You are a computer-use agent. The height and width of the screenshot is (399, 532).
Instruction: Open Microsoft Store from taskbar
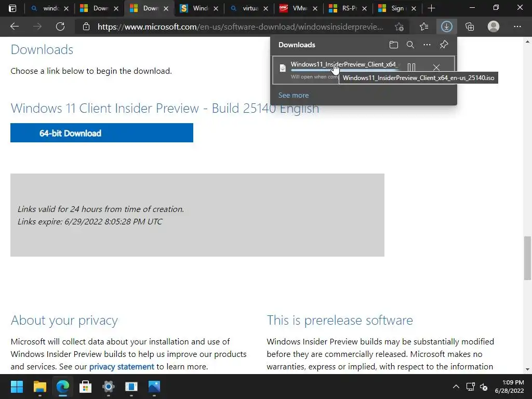click(x=86, y=387)
